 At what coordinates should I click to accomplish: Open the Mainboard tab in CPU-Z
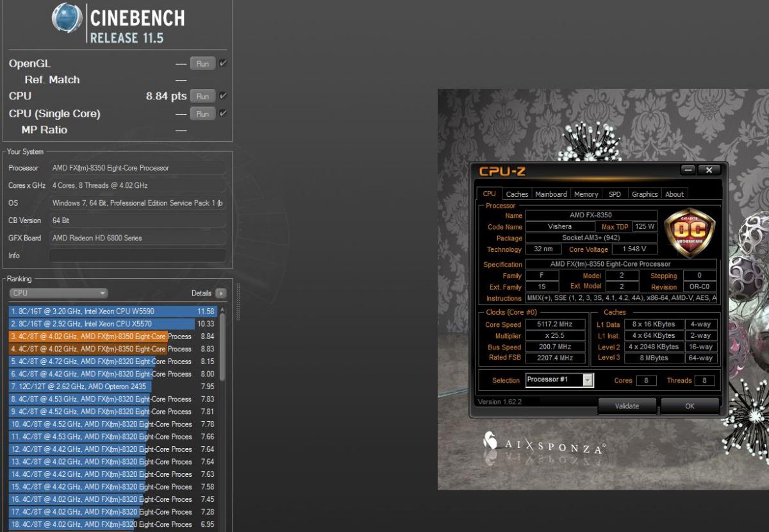[x=551, y=194]
